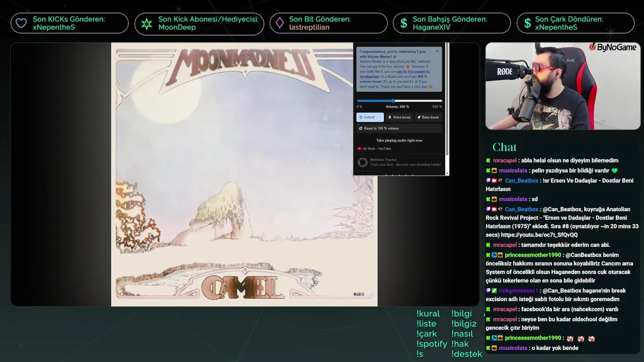
Task: Click the ByNoGame logo on the webcam
Action: pos(613,47)
